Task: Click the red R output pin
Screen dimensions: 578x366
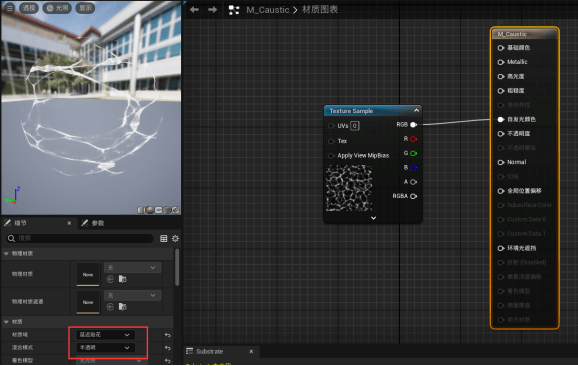Action: (414, 139)
